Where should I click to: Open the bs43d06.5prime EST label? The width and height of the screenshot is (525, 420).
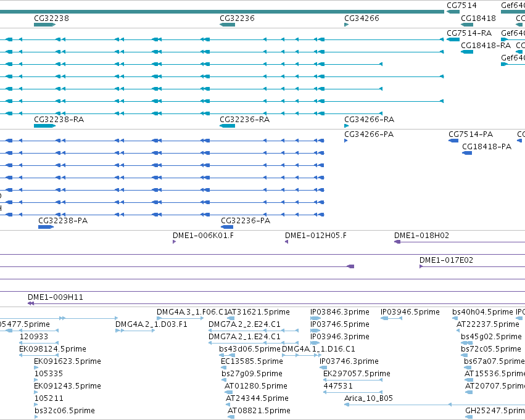coord(250,349)
